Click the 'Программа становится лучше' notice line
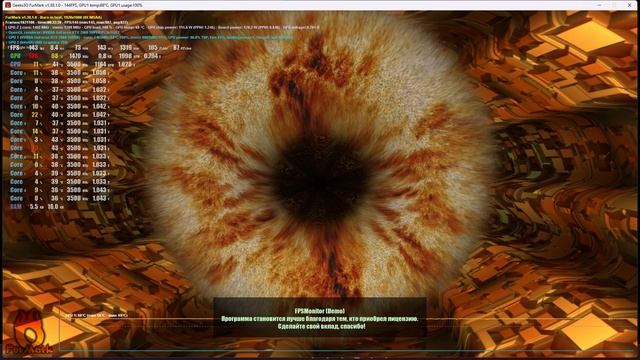 pos(320,319)
